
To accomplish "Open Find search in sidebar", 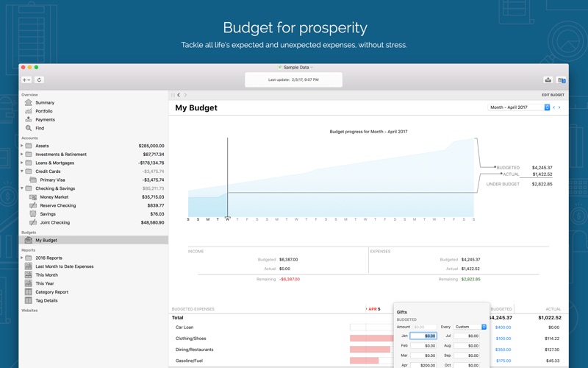I will point(40,128).
